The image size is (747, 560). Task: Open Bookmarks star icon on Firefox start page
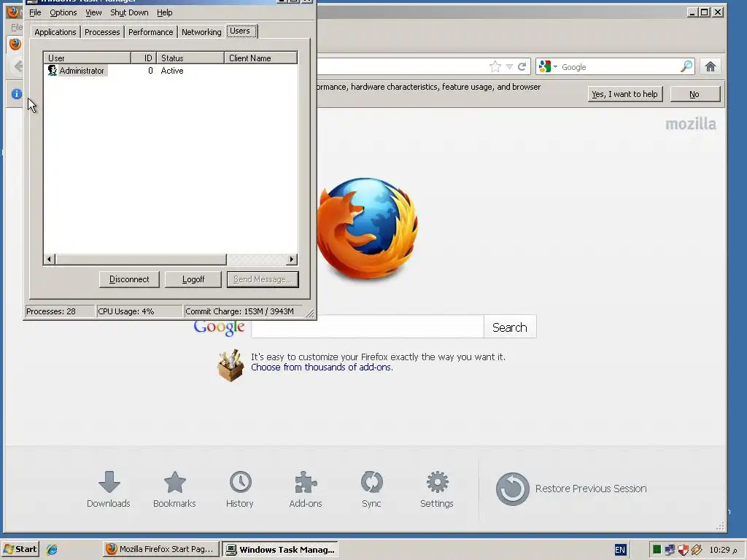pyautogui.click(x=175, y=482)
